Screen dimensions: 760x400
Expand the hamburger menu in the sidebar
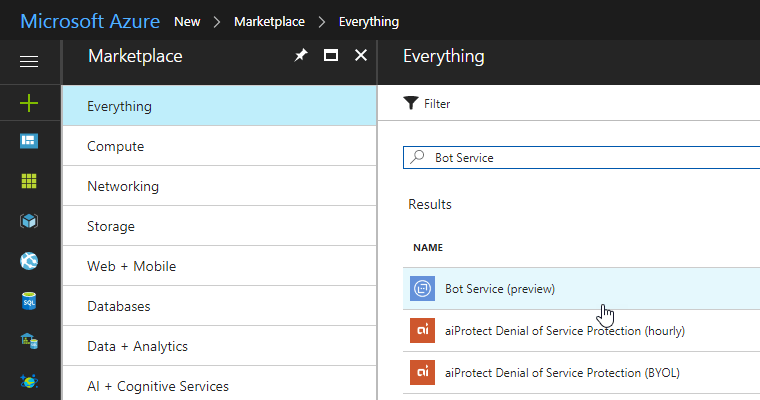[x=29, y=62]
